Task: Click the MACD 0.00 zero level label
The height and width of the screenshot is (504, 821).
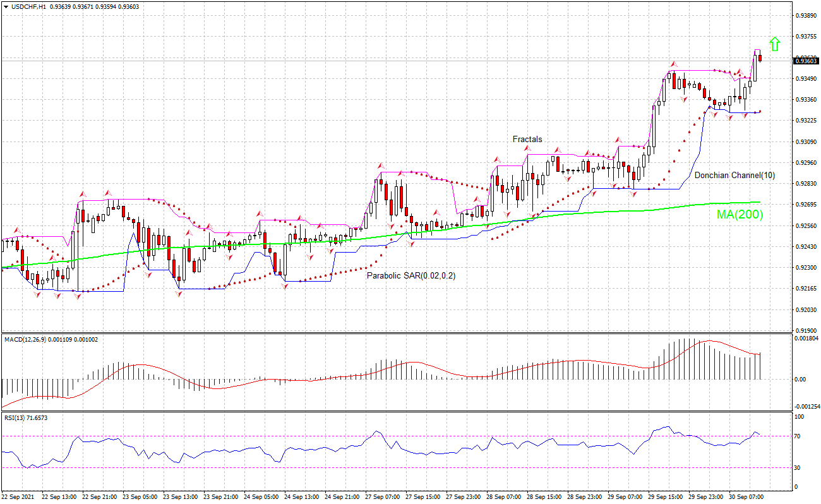Action: click(x=800, y=380)
